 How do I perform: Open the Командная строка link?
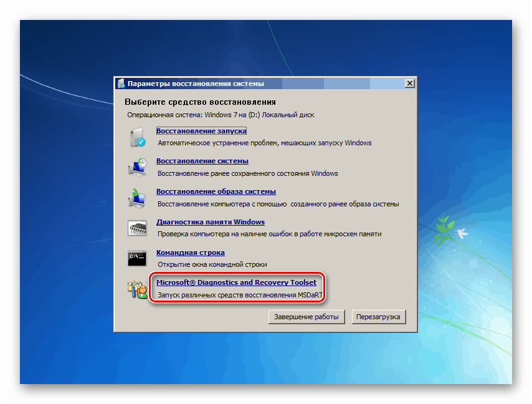(191, 252)
